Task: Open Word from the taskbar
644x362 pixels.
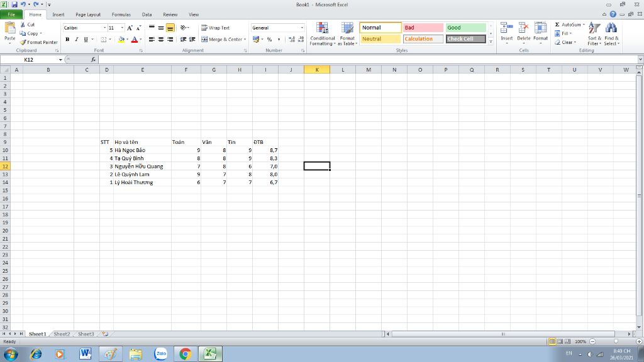Action: pyautogui.click(x=85, y=354)
